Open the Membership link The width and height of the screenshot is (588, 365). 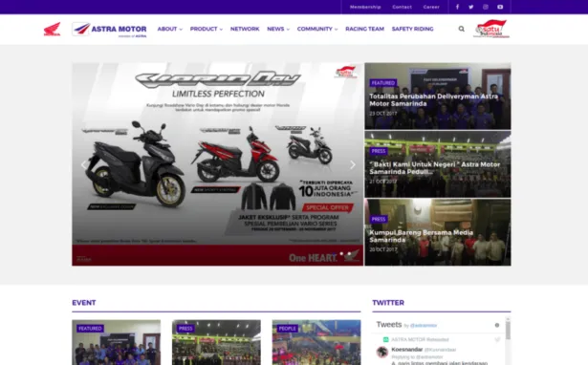365,7
